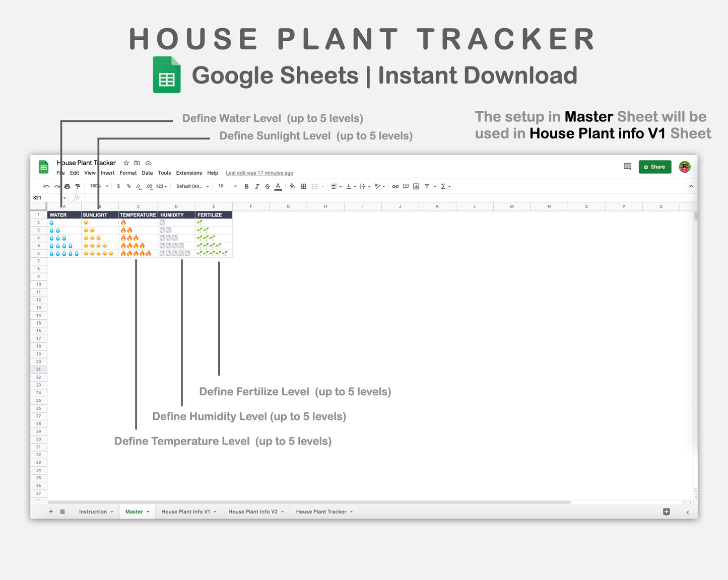Viewport: 728px width, 580px height.
Task: Open the Text color picker
Action: pyautogui.click(x=278, y=186)
